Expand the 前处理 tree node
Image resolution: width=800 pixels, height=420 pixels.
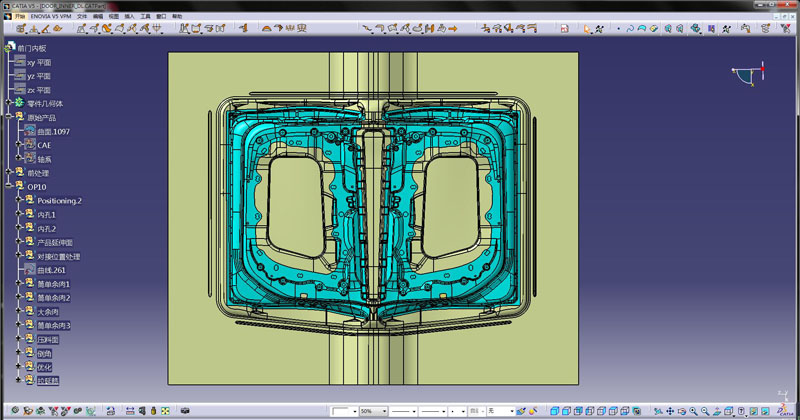pyautogui.click(x=7, y=172)
